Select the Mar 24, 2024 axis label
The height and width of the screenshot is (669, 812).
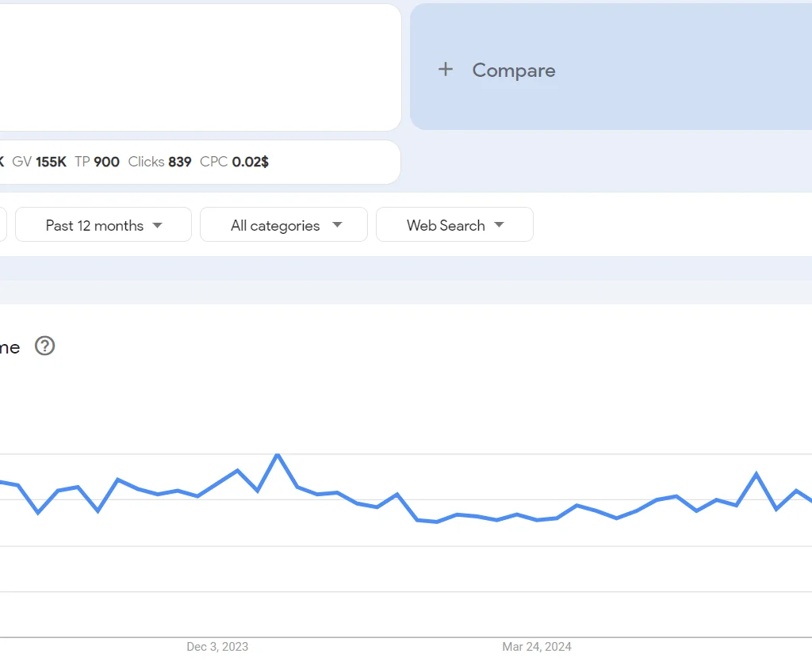pos(537,647)
